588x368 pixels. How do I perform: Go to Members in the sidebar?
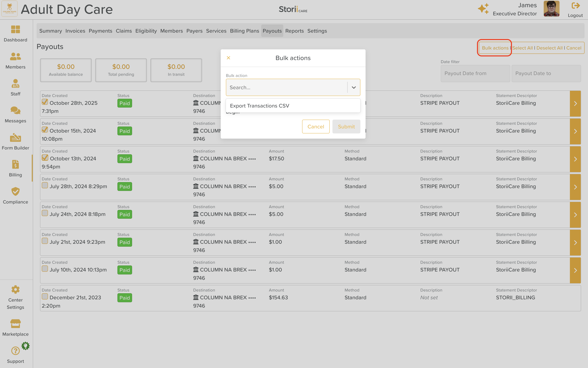click(x=15, y=57)
